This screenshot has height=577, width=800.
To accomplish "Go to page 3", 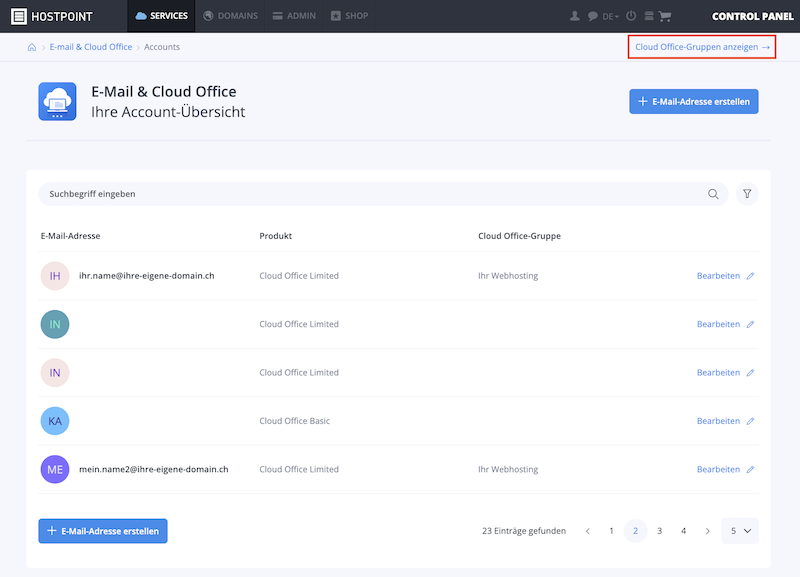I will tap(659, 531).
